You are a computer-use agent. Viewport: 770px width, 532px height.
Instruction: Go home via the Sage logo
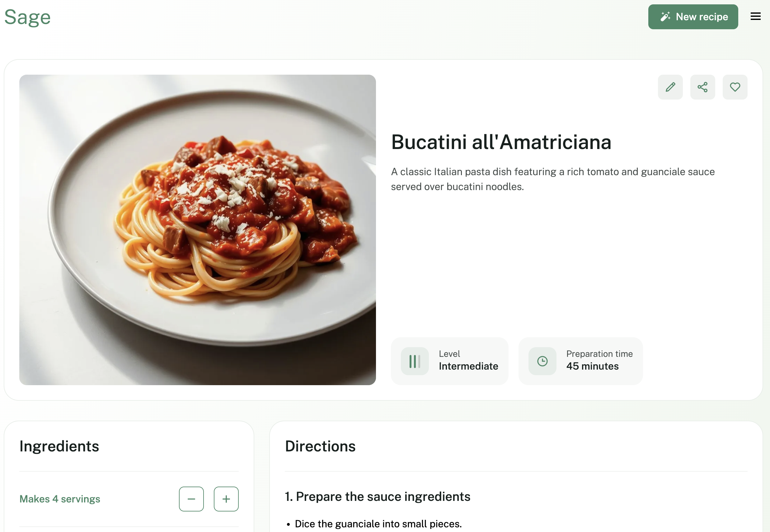[x=27, y=17]
